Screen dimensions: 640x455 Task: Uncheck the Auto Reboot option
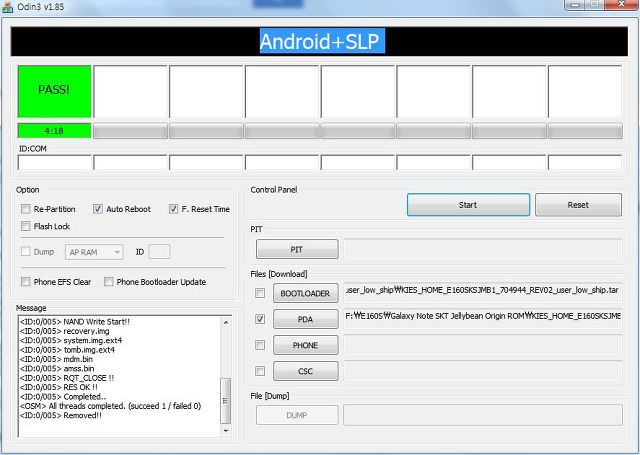(x=98, y=209)
